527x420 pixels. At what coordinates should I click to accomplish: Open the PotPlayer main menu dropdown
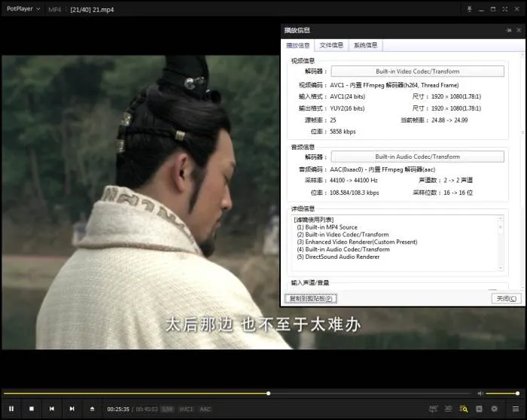point(23,9)
